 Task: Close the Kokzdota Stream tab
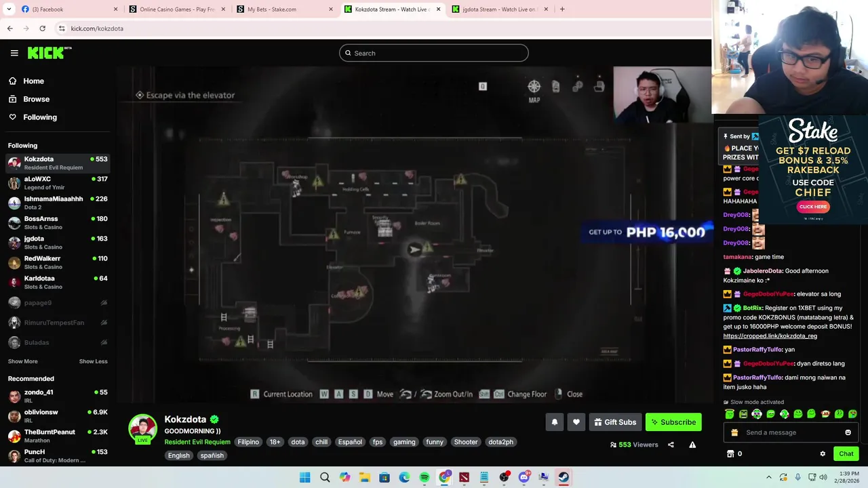click(x=438, y=9)
